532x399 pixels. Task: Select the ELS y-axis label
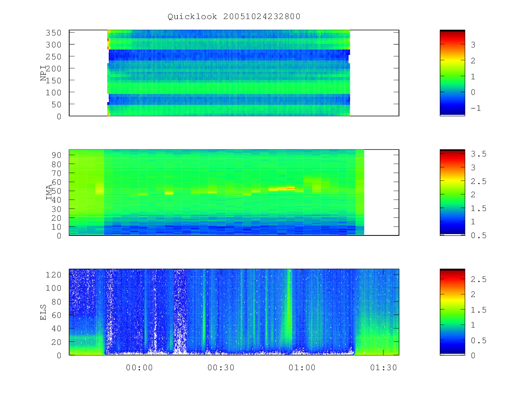coord(43,312)
